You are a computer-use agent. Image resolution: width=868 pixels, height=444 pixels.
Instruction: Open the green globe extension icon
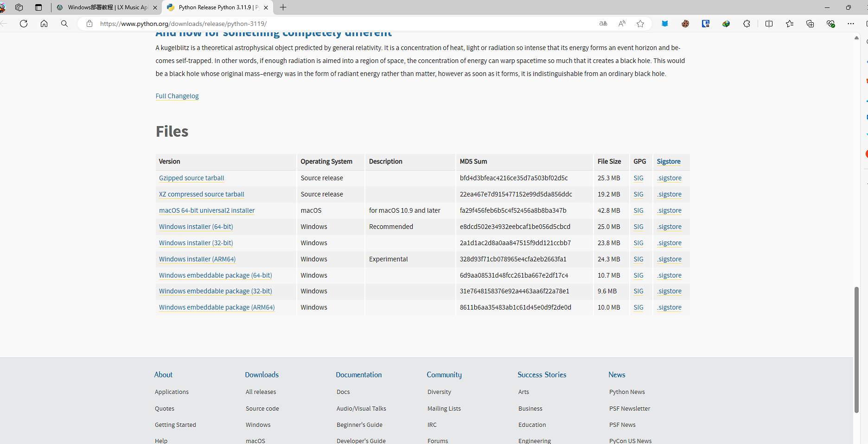(x=726, y=24)
